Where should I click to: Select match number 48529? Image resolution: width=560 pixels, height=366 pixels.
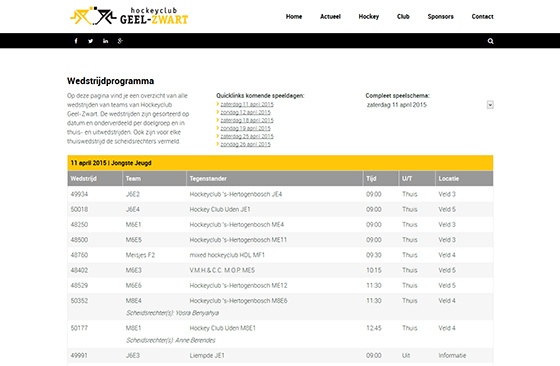coord(79,286)
